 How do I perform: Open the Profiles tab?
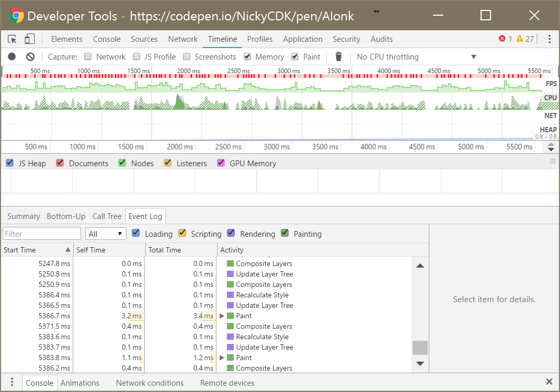pos(260,39)
